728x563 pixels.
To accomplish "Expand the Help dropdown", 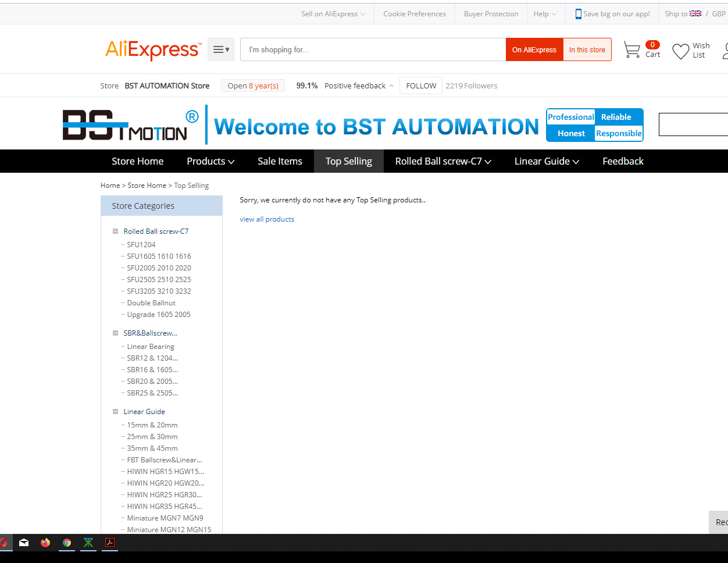I will pyautogui.click(x=545, y=14).
